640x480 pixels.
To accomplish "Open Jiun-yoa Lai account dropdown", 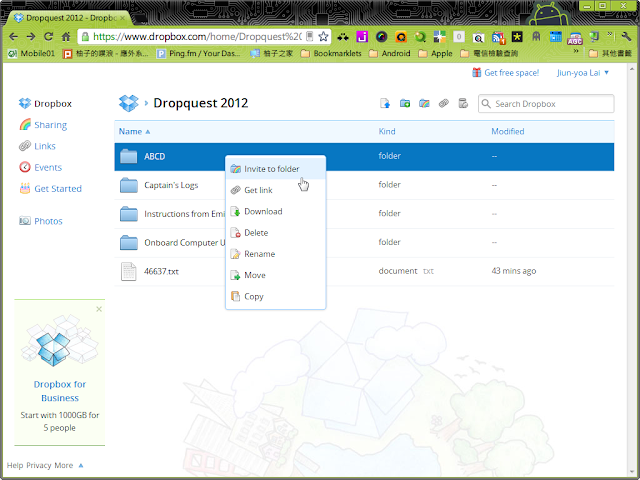I will click(x=582, y=73).
